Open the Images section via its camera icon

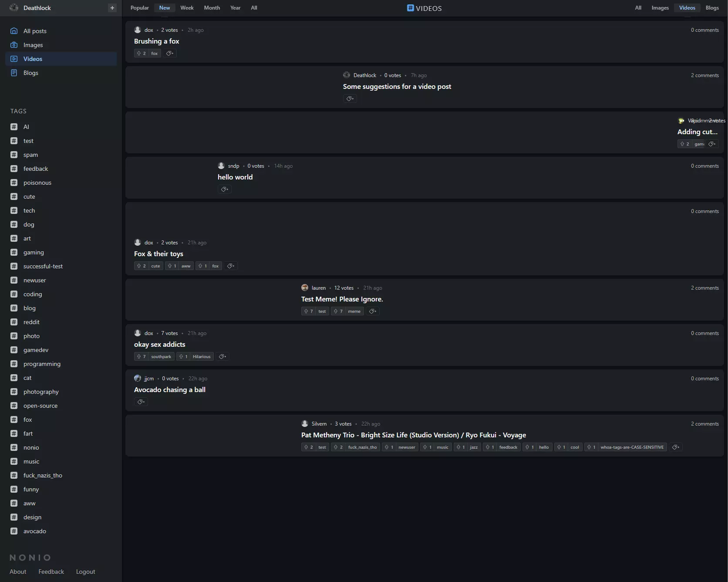14,45
